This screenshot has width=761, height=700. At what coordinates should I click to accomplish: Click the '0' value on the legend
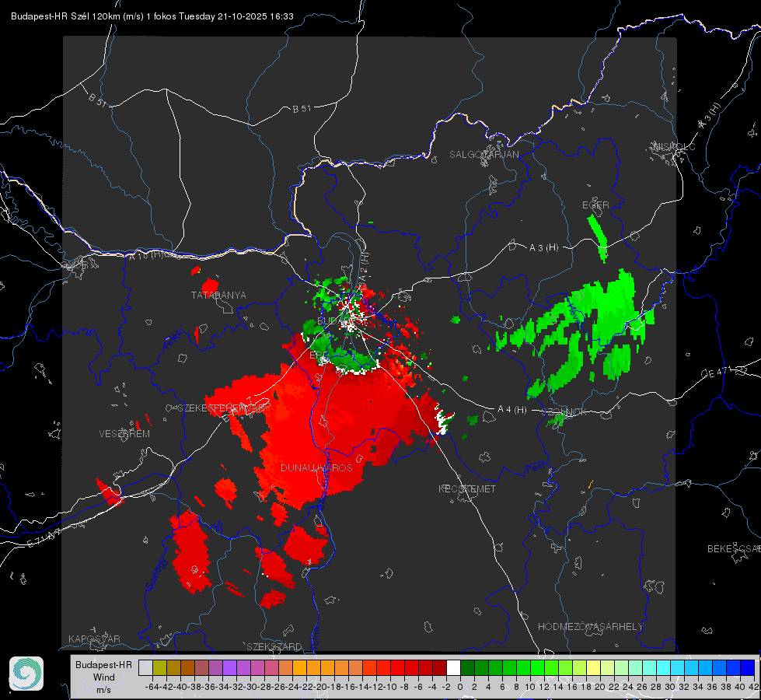(460, 687)
